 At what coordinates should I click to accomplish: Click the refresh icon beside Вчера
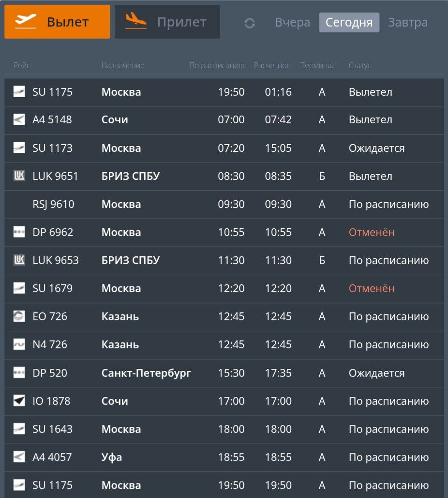[x=250, y=23]
